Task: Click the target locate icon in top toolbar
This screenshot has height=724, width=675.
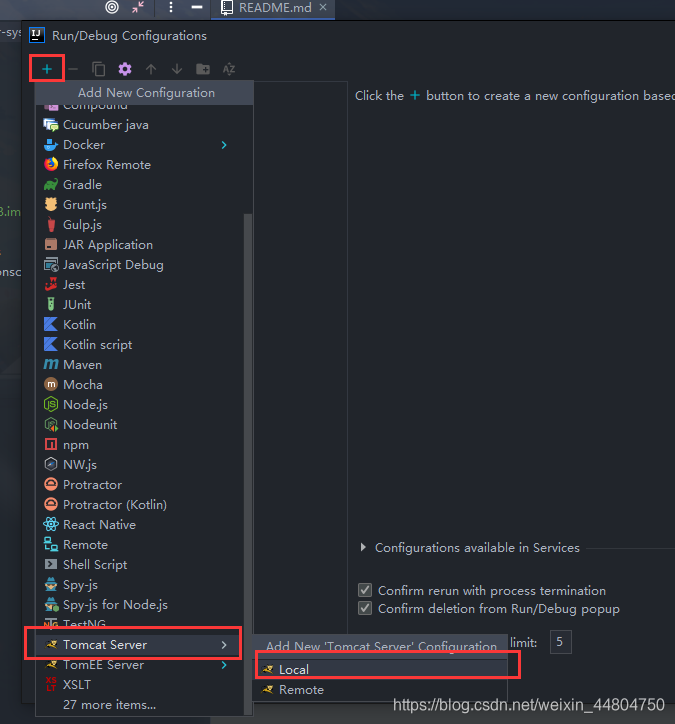Action: tap(112, 7)
